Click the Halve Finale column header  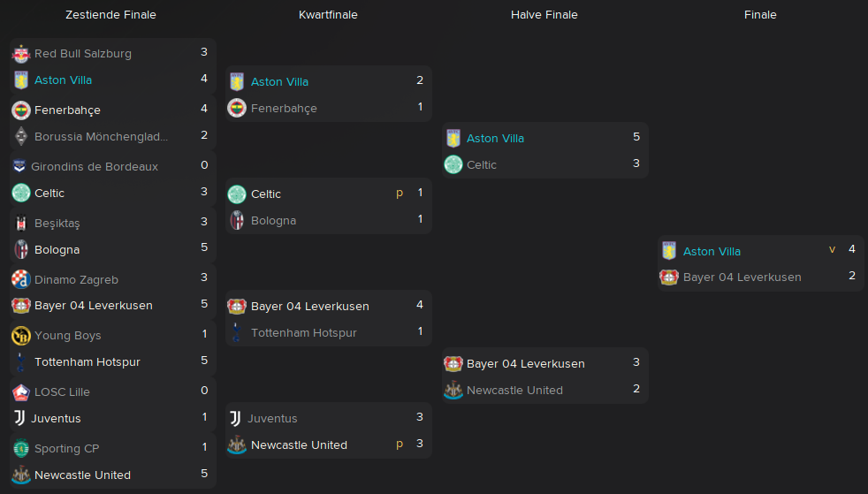click(x=544, y=15)
